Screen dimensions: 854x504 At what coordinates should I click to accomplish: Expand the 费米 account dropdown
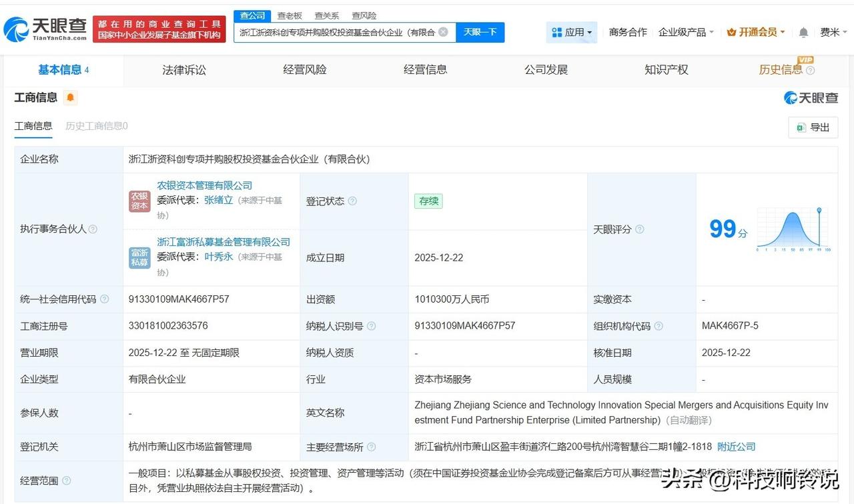coord(832,31)
